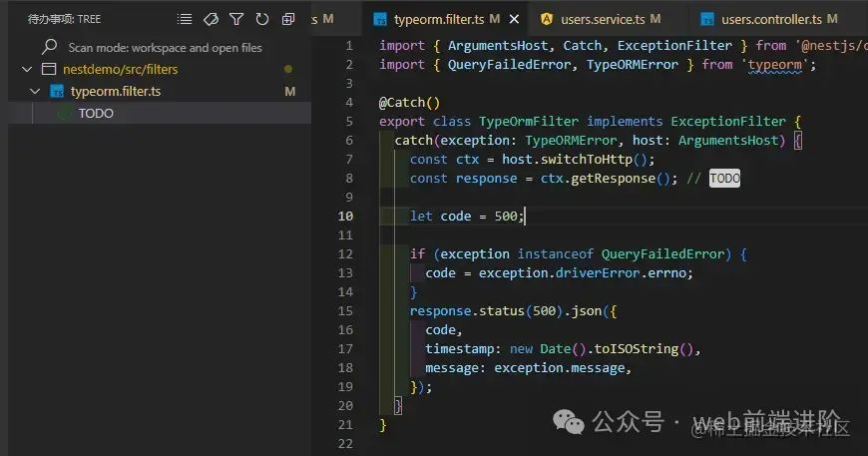Open the TODO tree filter funnel icon
Screen dimensions: 868x456
[236, 19]
